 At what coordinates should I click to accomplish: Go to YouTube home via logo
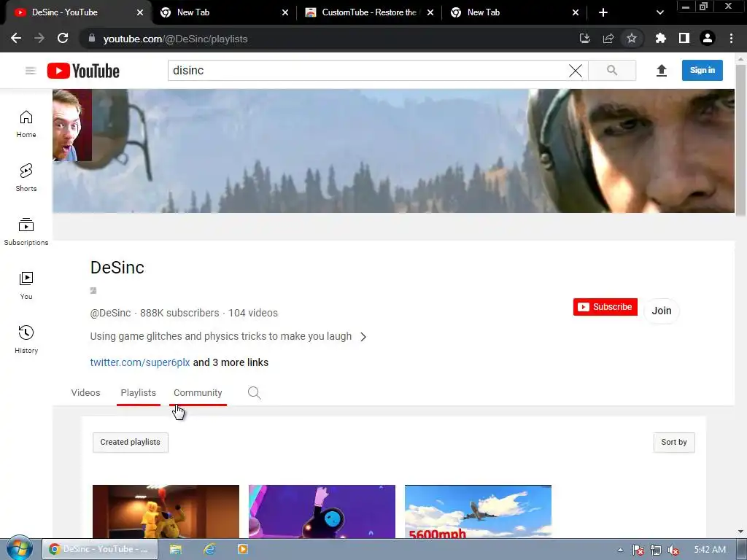click(x=83, y=71)
